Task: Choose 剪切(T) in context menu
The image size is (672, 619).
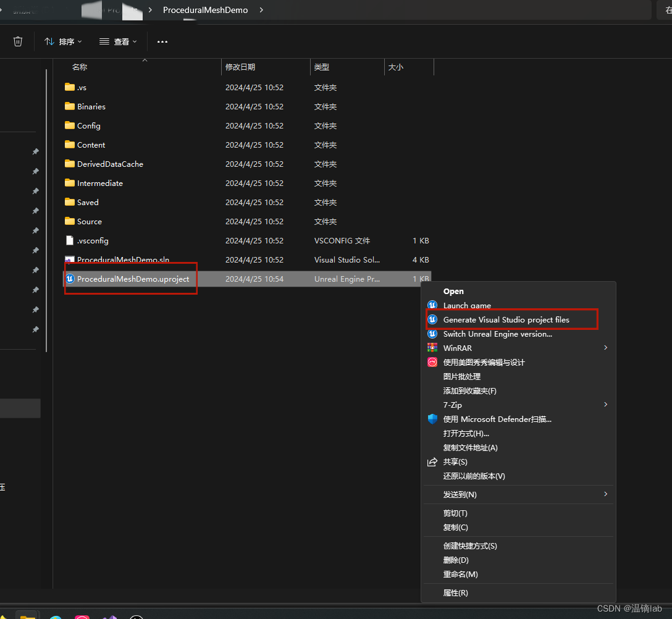Action: coord(455,513)
